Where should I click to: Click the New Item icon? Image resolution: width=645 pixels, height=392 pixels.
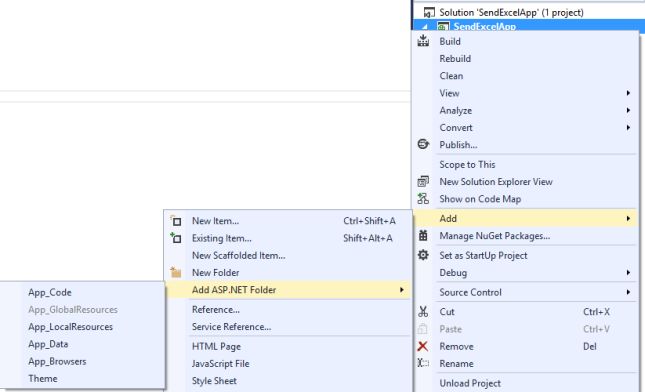click(x=176, y=221)
